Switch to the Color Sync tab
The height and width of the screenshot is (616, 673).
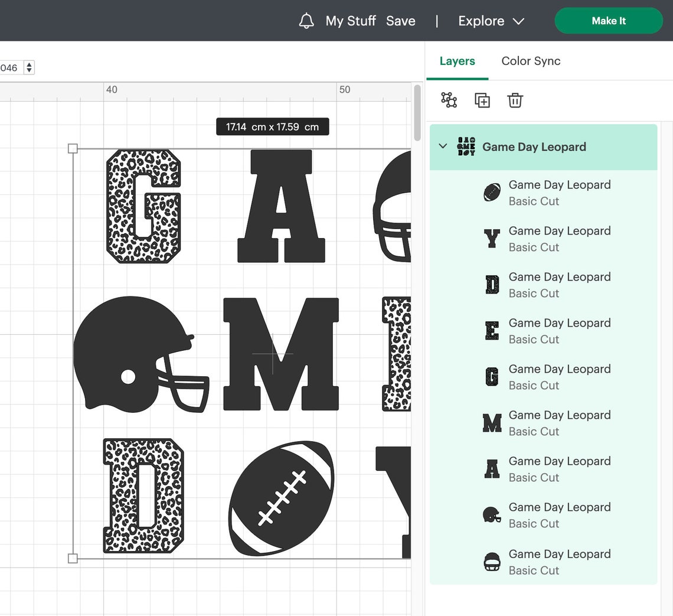click(x=531, y=61)
